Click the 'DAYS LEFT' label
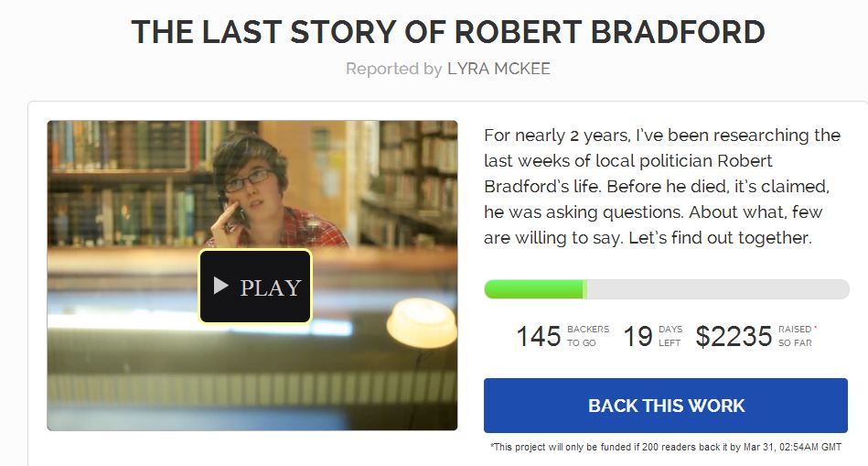868x466 pixels. click(x=670, y=336)
